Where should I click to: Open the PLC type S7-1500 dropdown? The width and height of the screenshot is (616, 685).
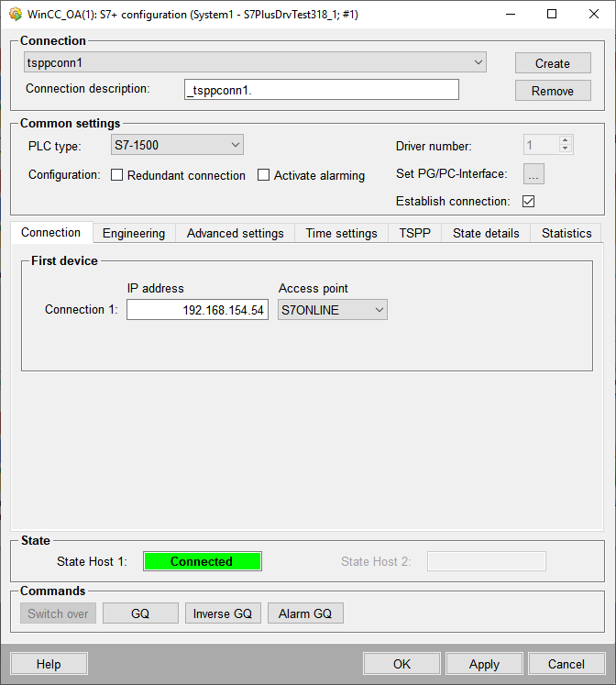pos(177,145)
